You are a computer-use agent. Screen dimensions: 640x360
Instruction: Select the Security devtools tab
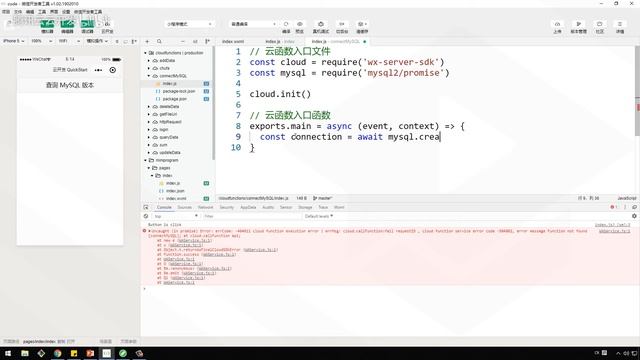227,207
